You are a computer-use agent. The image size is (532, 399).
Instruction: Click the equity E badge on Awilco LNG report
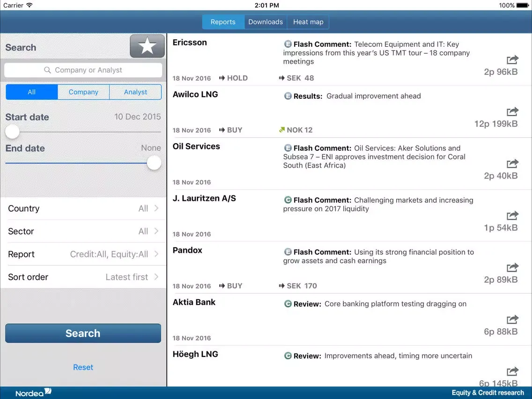click(288, 96)
